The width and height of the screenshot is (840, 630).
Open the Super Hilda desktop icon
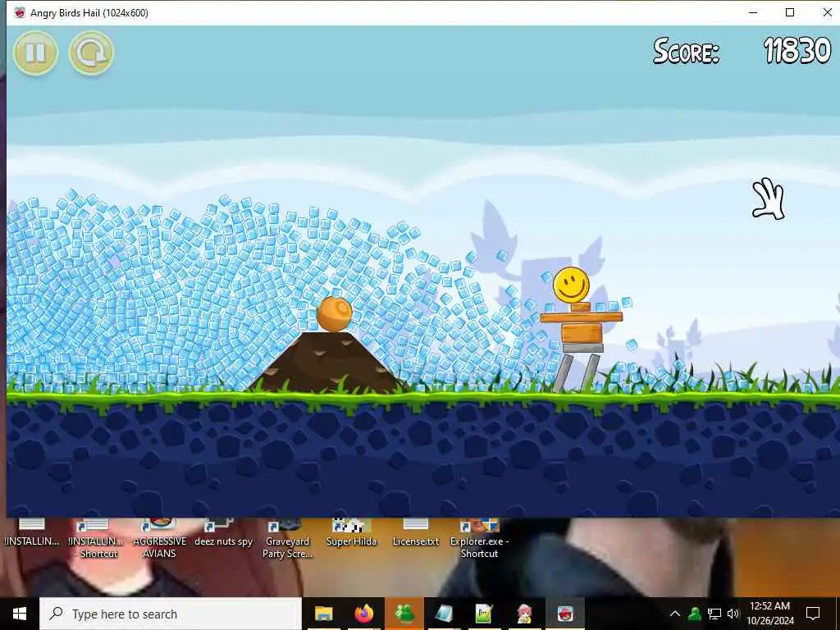(351, 533)
